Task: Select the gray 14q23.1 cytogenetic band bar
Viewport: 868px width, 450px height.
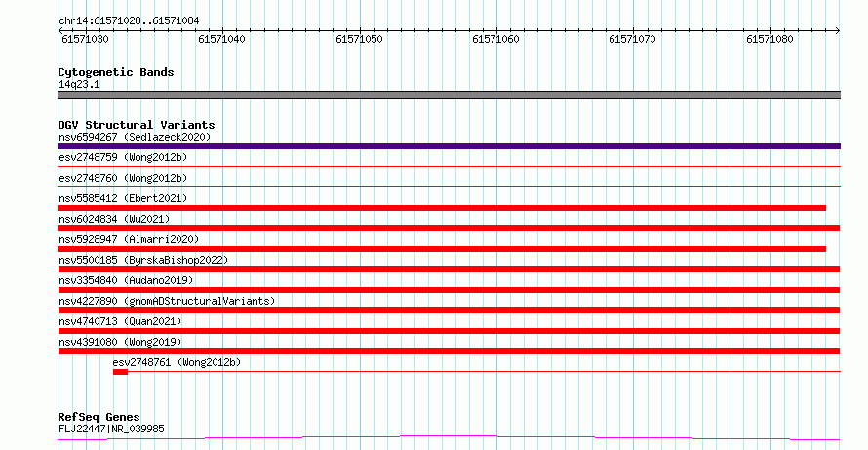Action: (x=449, y=95)
